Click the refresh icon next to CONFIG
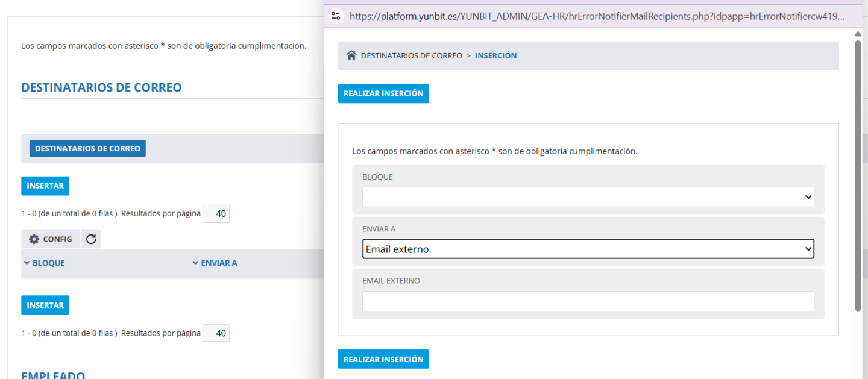 91,239
